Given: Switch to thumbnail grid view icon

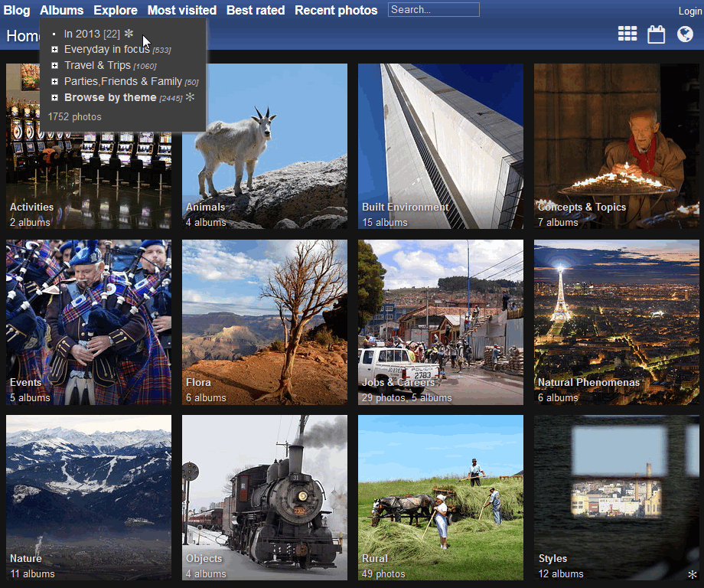Looking at the screenshot, I should coord(627,34).
